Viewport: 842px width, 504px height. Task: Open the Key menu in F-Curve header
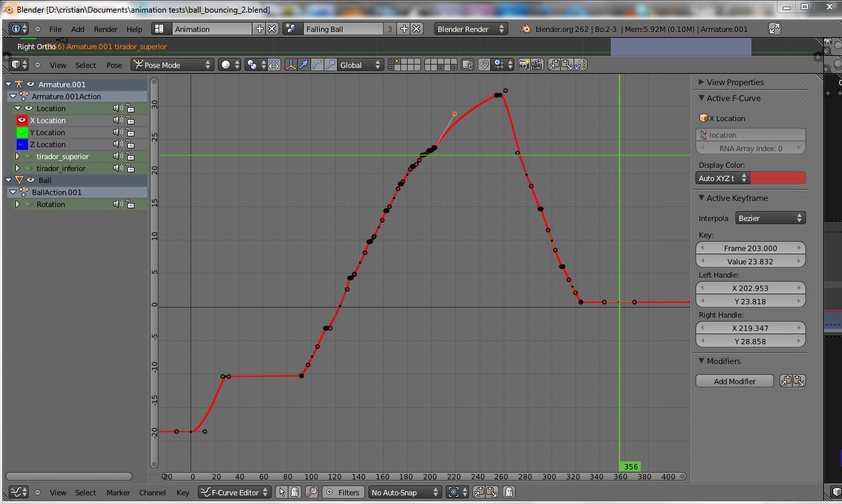183,492
